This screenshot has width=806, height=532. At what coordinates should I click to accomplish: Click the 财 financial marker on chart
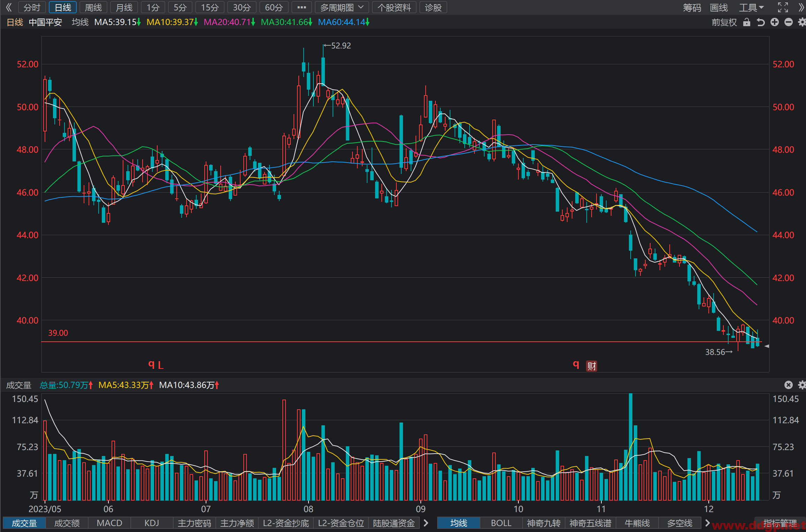pyautogui.click(x=592, y=366)
